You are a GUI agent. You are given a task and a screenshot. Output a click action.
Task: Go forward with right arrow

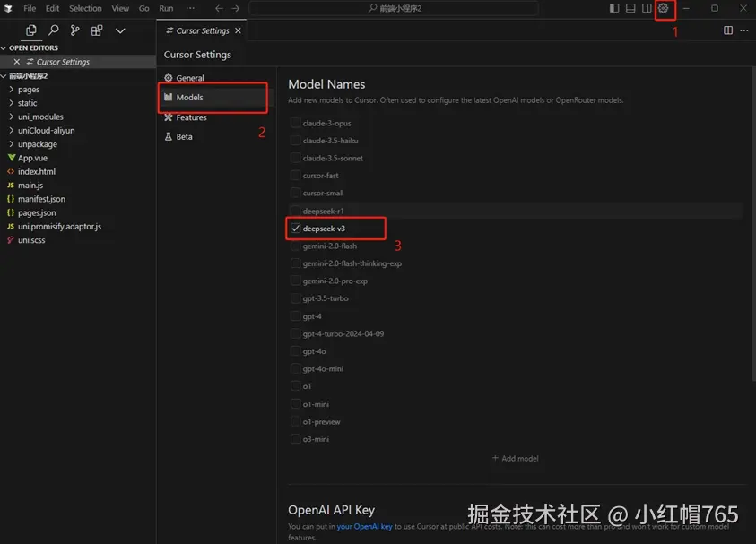(235, 8)
